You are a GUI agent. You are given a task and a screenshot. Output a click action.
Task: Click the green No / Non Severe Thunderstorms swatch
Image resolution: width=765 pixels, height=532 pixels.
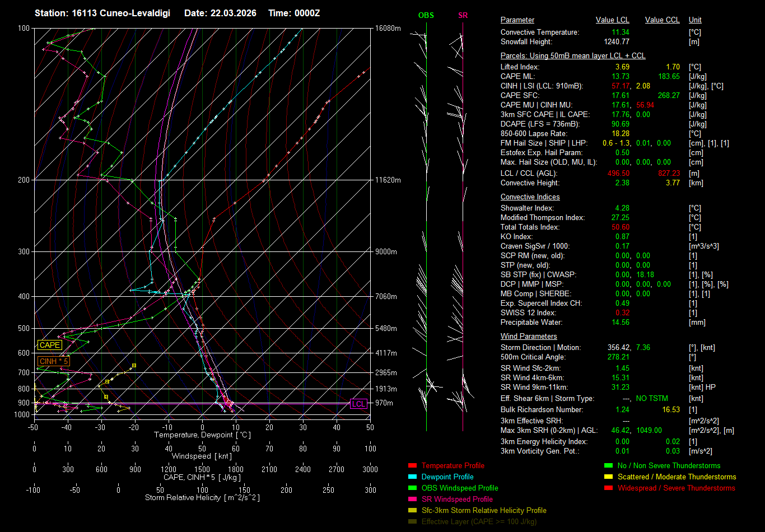point(608,466)
